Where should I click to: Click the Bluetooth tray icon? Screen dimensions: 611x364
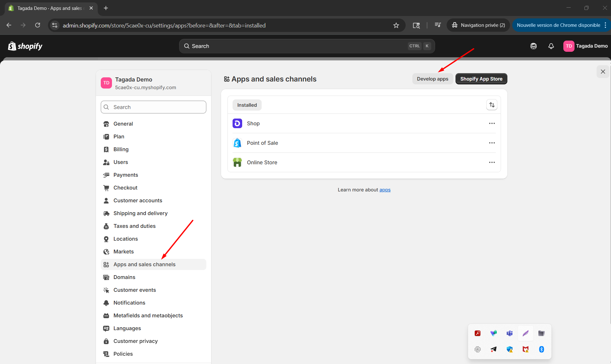tap(541, 349)
